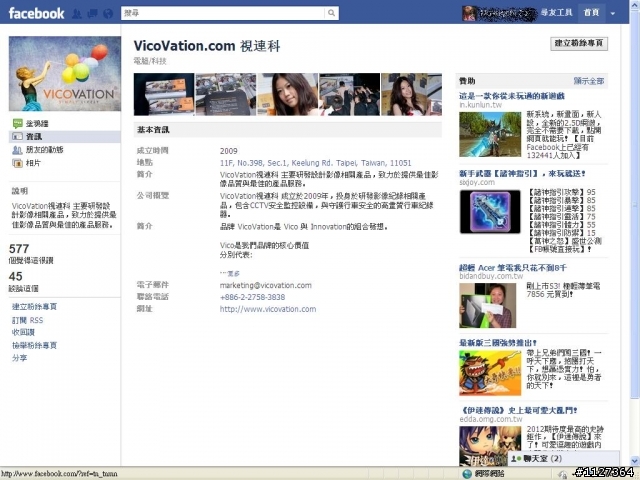The image size is (640, 480).
Task: Click the edda anime characters ad image
Action: [x=490, y=446]
